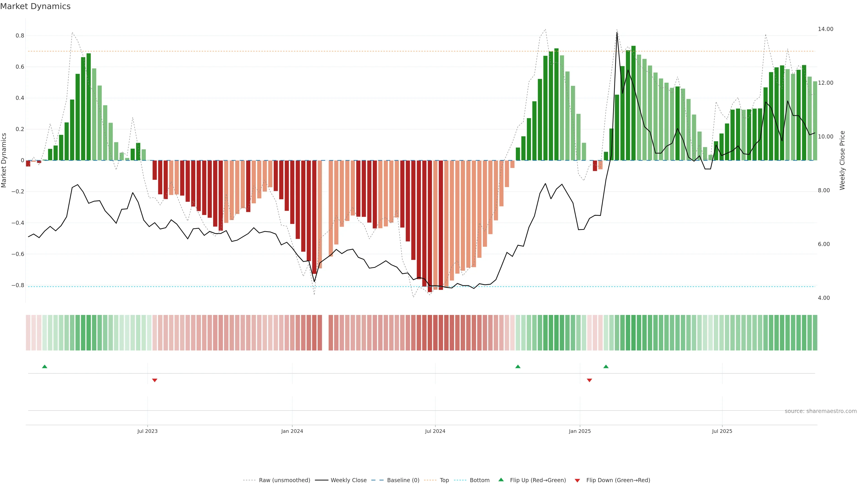Click red flip-down triangle after Jan 2025
Image resolution: width=868 pixels, height=488 pixels.
(x=589, y=380)
